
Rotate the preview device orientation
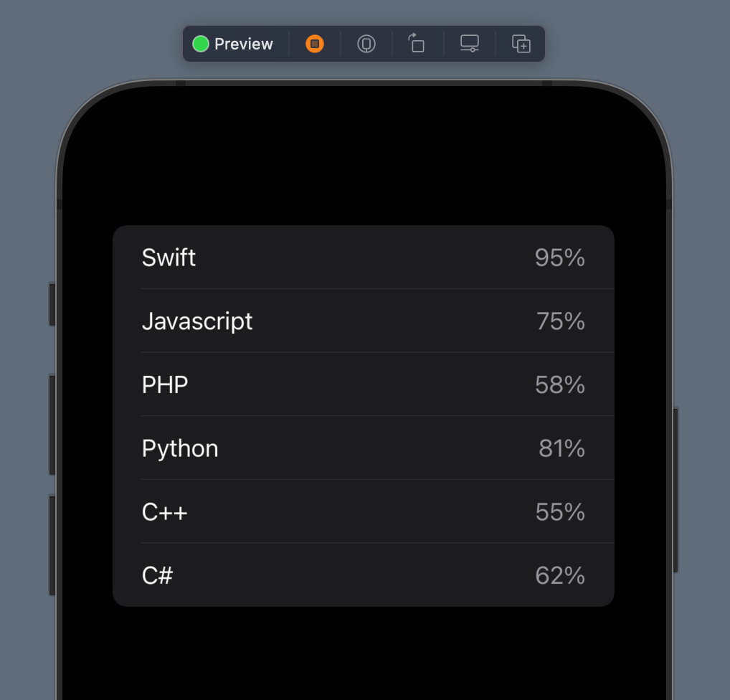[x=417, y=43]
